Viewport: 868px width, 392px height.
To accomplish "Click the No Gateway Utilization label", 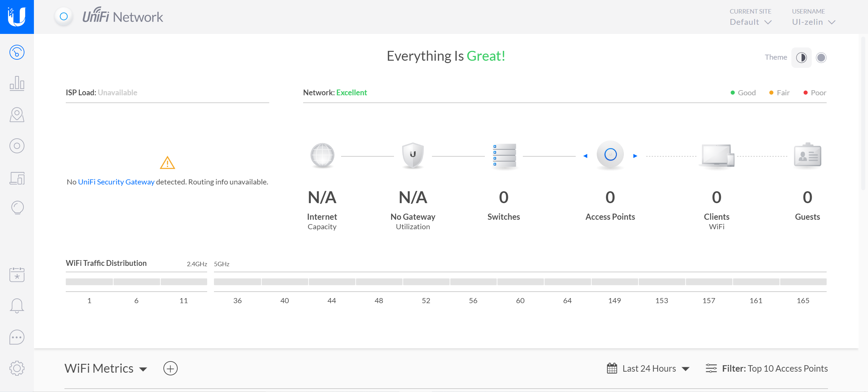I will click(413, 221).
